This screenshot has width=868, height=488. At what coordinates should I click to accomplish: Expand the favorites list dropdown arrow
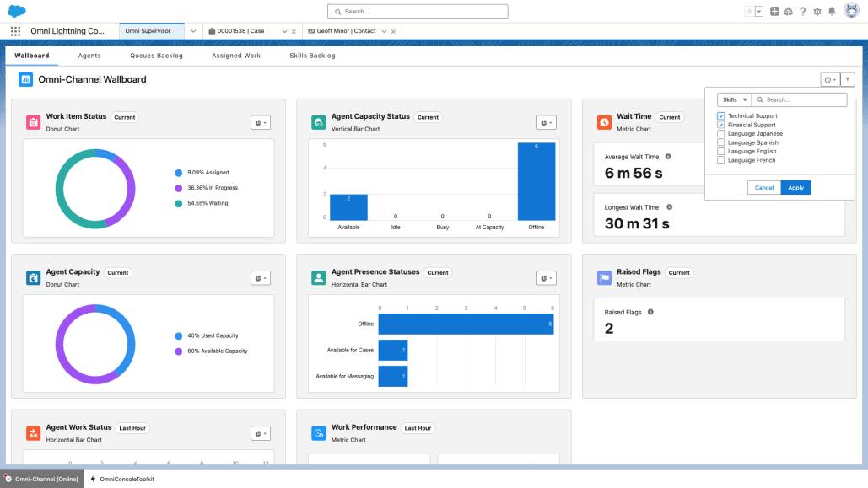click(759, 11)
